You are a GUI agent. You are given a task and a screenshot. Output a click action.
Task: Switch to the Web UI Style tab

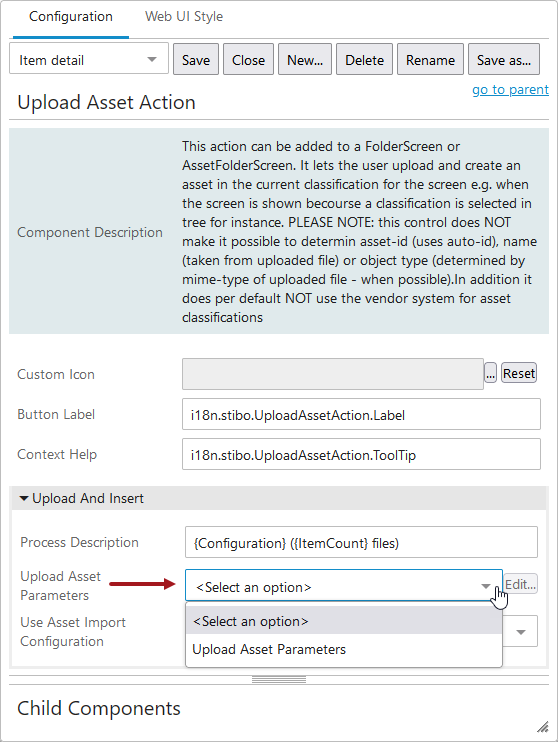(x=184, y=17)
